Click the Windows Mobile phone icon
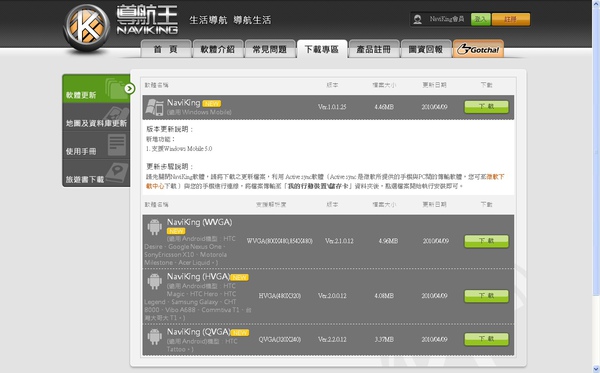This screenshot has width=600, height=373. (155, 108)
